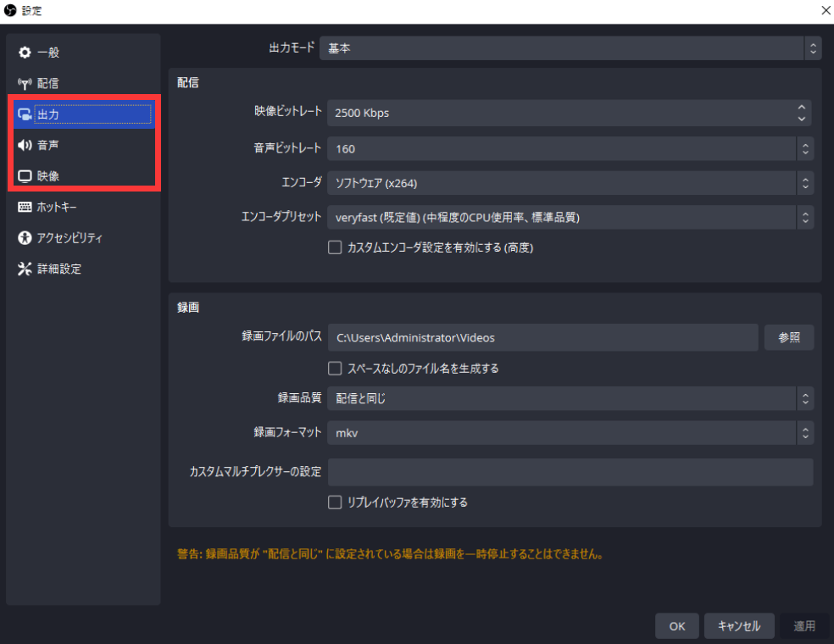Click the monitor icon for 映像
The image size is (834, 644).
point(25,176)
